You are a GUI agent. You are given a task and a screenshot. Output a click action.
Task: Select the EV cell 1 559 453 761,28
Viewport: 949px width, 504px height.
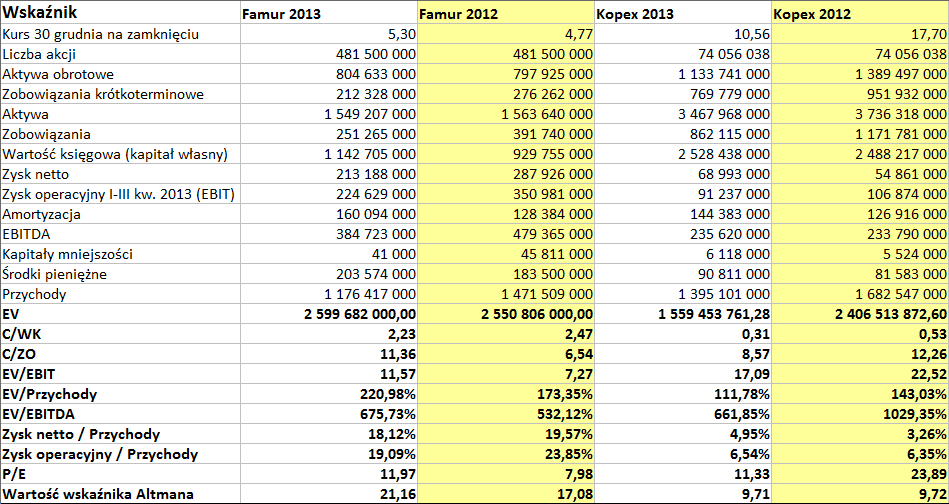[x=683, y=314]
